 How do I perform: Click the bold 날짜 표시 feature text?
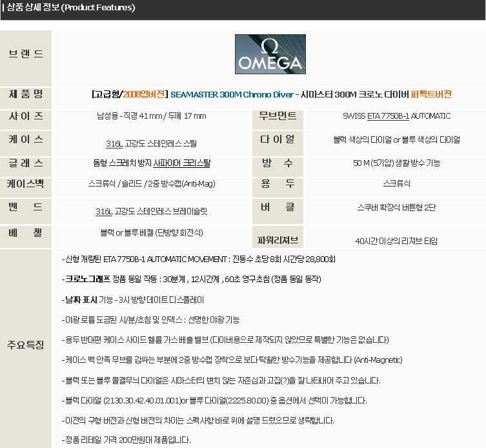[80, 300]
